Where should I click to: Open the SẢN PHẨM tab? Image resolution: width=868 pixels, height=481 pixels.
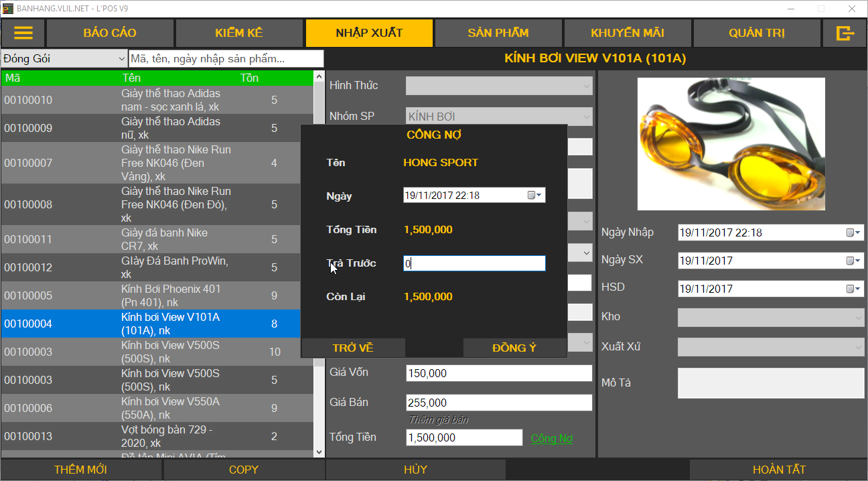tap(498, 33)
